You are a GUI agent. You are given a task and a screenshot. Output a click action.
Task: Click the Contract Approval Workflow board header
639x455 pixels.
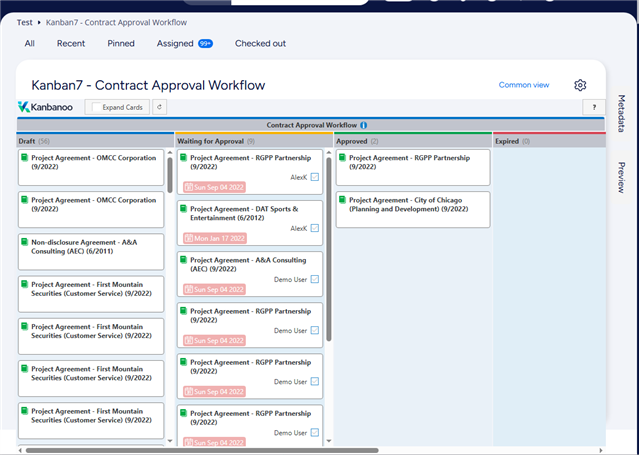(x=311, y=125)
